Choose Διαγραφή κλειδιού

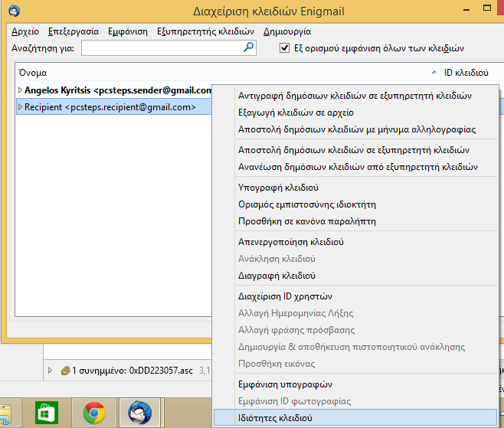[355, 276]
